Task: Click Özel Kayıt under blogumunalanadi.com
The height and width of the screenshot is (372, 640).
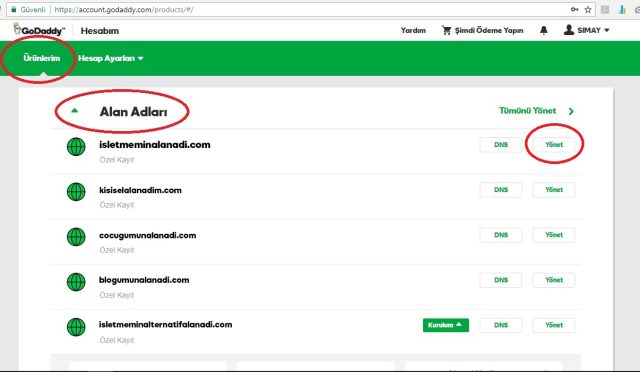Action: click(117, 295)
